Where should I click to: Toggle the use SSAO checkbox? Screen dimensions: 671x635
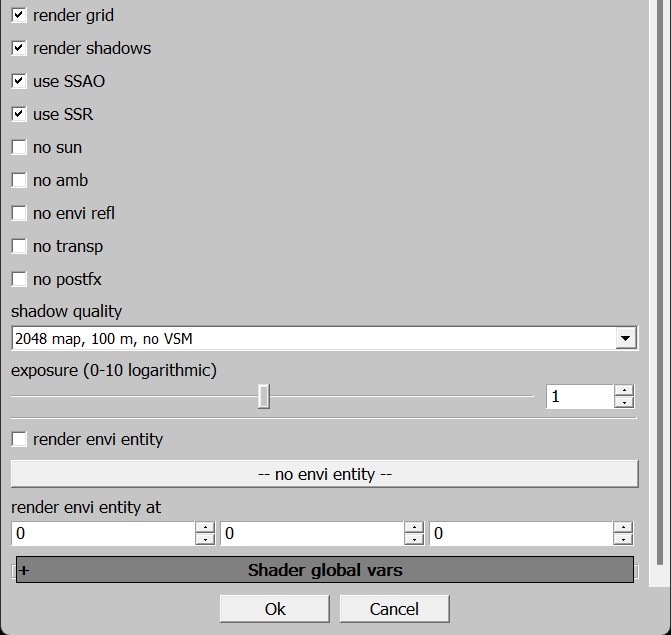19,81
